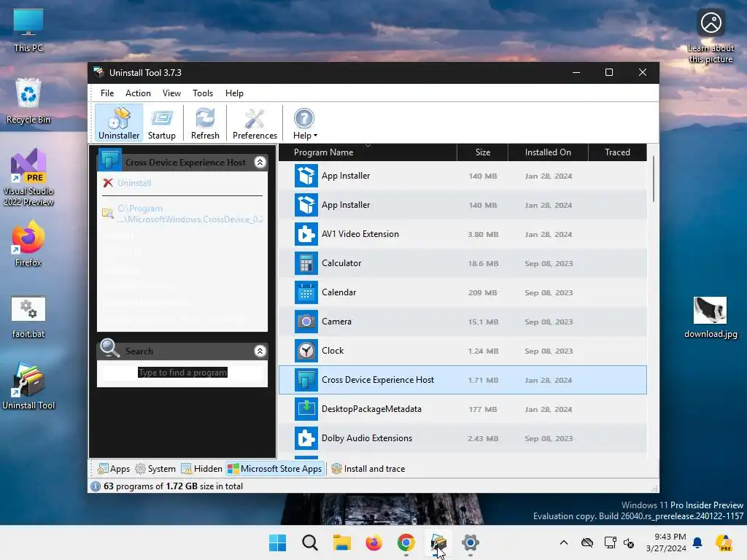Sort by Installed On column header
The height and width of the screenshot is (560, 747).
tap(548, 152)
